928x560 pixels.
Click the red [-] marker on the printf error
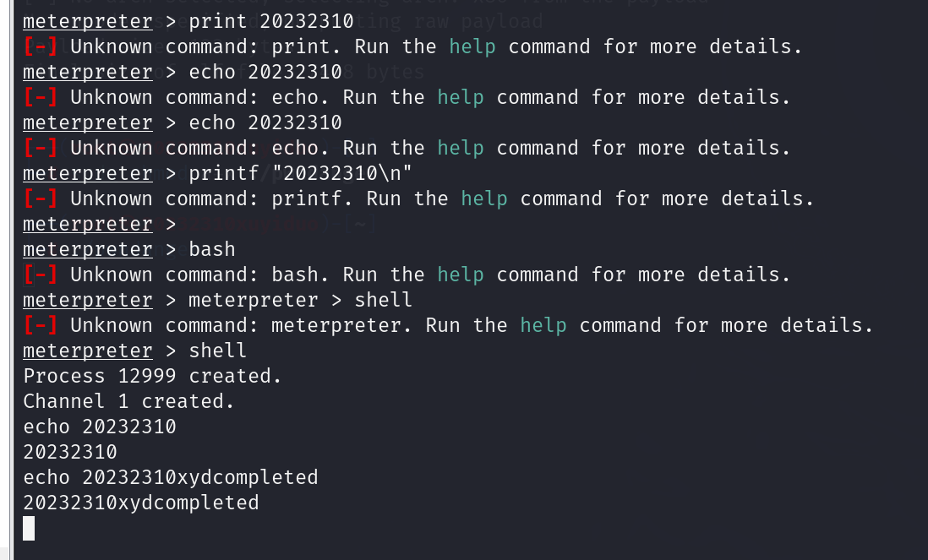pyautogui.click(x=41, y=198)
